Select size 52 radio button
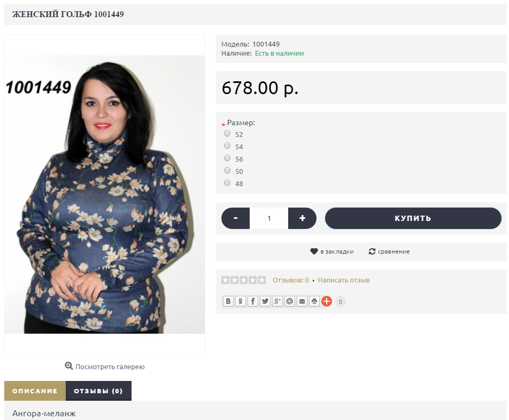Viewport: 509px width, 420px height. [227, 134]
